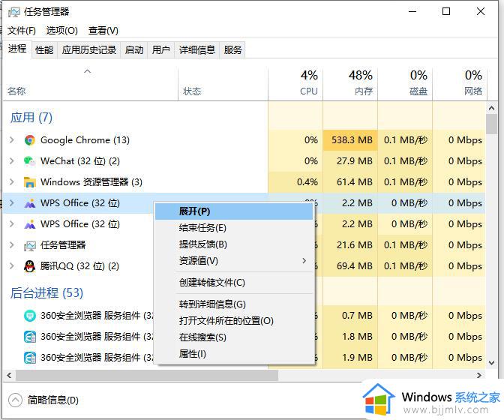This screenshot has width=504, height=420.
Task: Click the second WPS Office row icon
Action: tap(29, 224)
